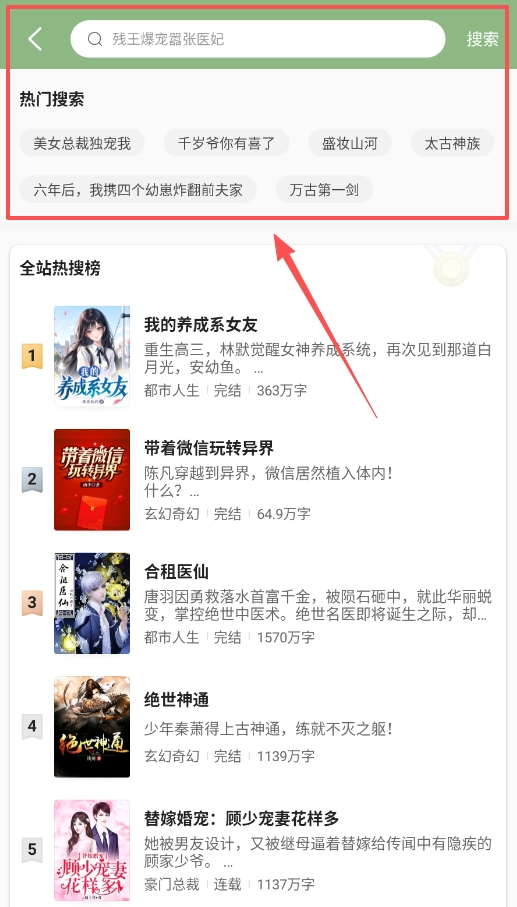Focus the search input field
The width and height of the screenshot is (517, 907).
pyautogui.click(x=258, y=39)
